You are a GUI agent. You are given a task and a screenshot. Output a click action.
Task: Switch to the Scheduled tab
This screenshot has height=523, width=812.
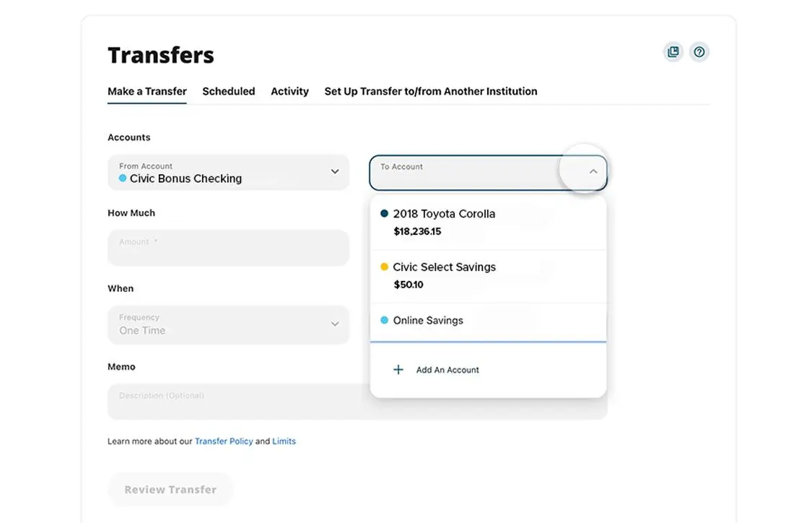pyautogui.click(x=228, y=92)
